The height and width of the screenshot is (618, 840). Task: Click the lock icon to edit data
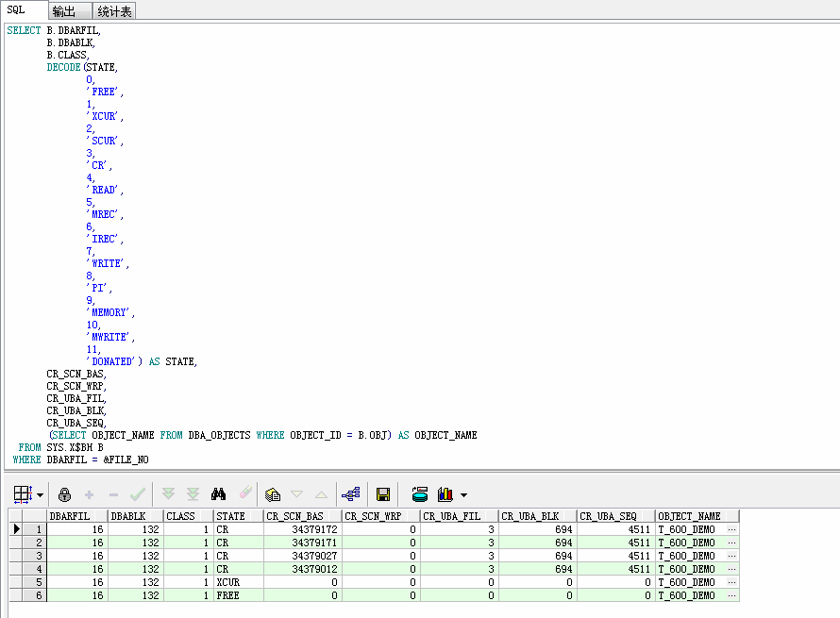[x=65, y=494]
